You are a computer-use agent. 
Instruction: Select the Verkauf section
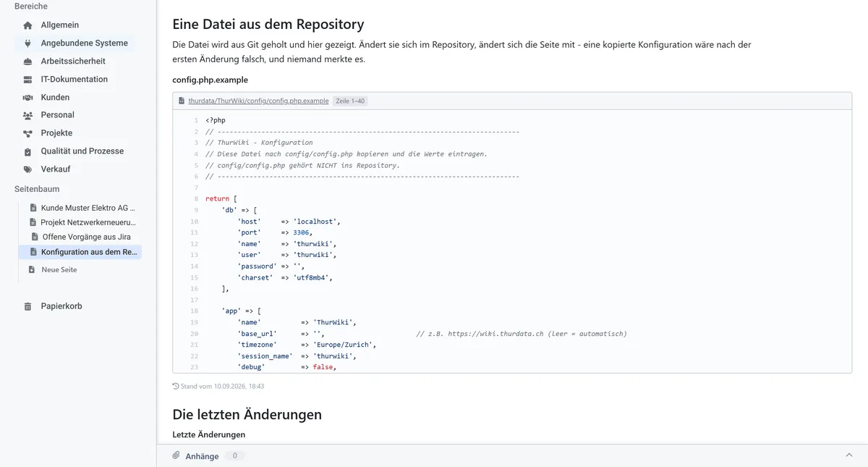pyautogui.click(x=56, y=169)
